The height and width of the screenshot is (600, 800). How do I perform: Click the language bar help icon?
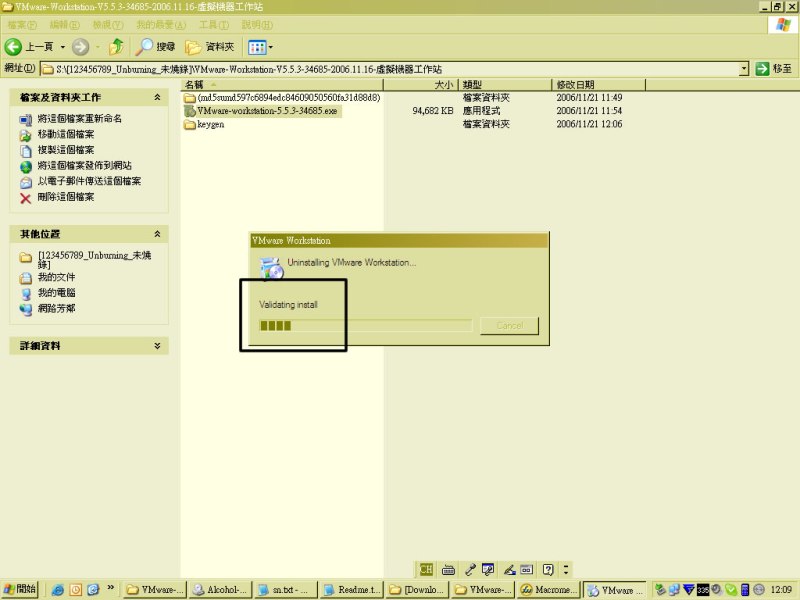(548, 569)
